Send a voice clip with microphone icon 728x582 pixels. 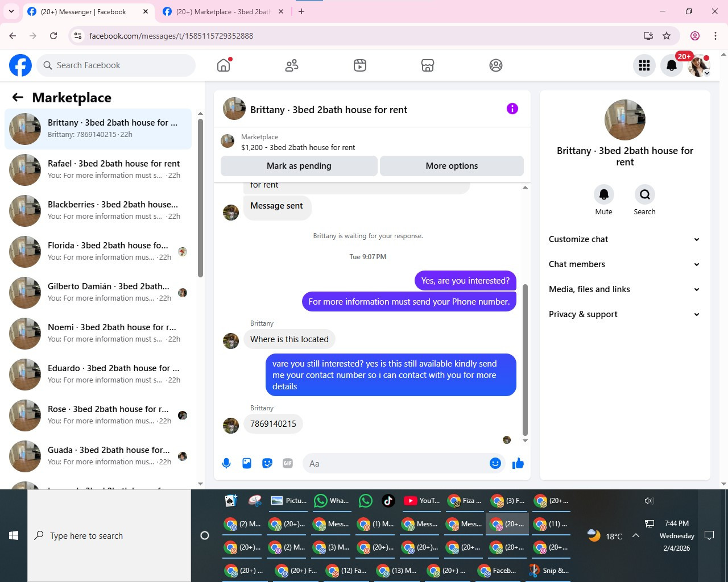click(226, 463)
